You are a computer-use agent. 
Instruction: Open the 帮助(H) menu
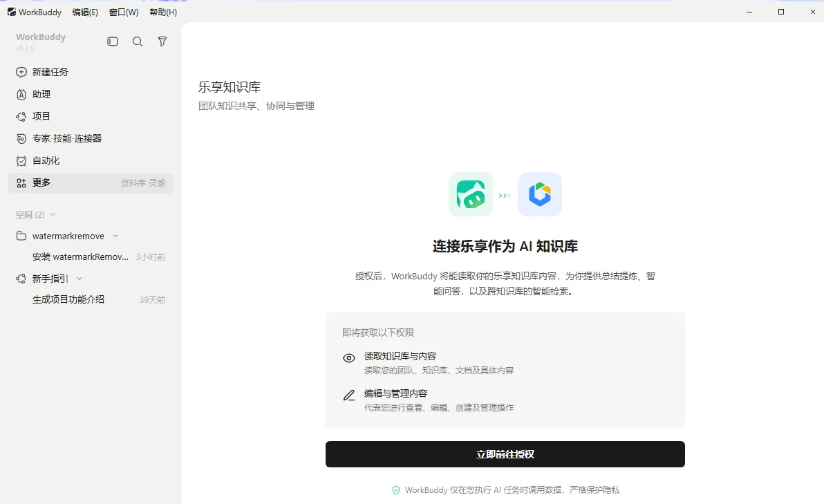163,12
